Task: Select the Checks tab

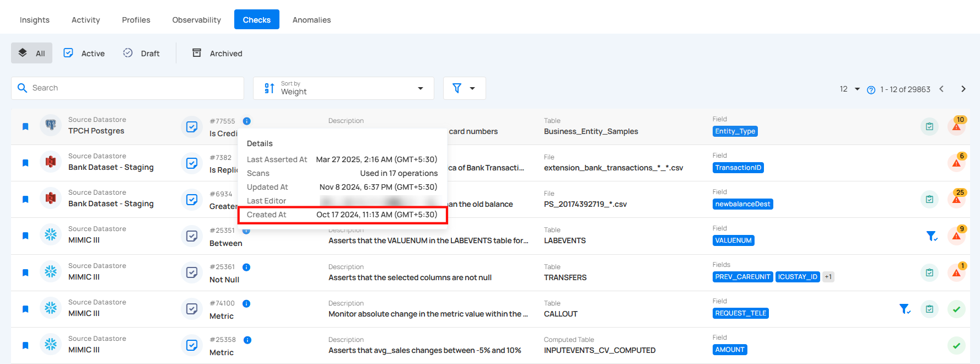Action: tap(257, 20)
